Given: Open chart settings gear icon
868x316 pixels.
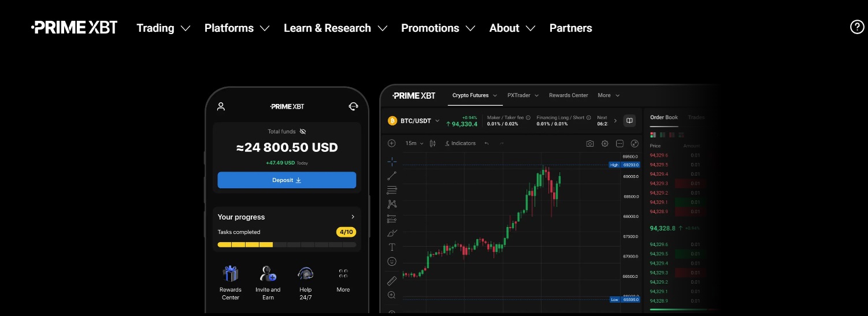Looking at the screenshot, I should tap(605, 143).
